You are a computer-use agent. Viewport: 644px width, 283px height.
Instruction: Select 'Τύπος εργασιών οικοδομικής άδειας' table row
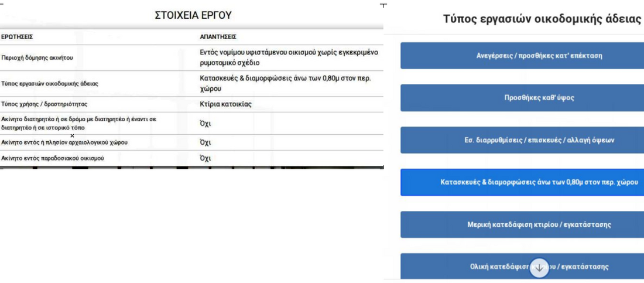point(50,84)
